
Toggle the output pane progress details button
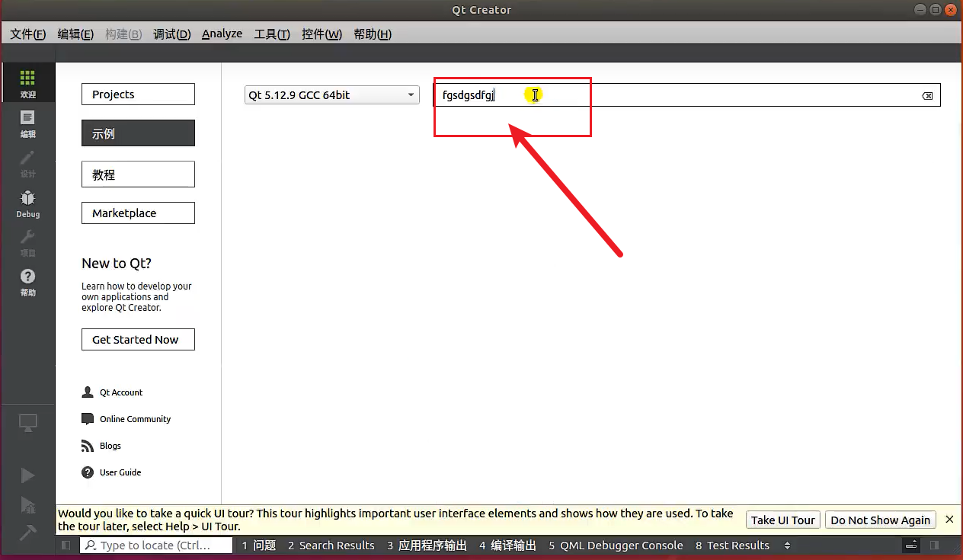coord(911,546)
